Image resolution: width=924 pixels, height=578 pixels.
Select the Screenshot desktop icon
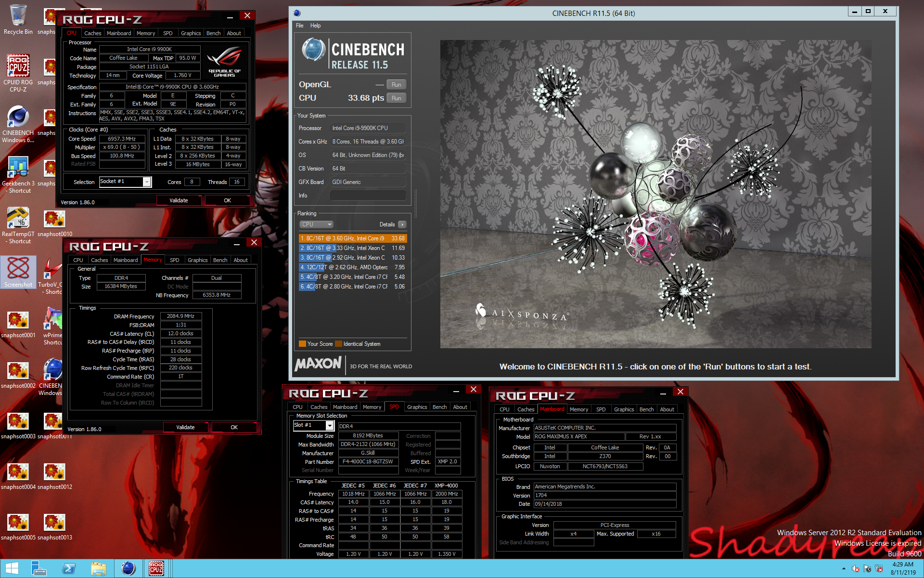click(18, 272)
